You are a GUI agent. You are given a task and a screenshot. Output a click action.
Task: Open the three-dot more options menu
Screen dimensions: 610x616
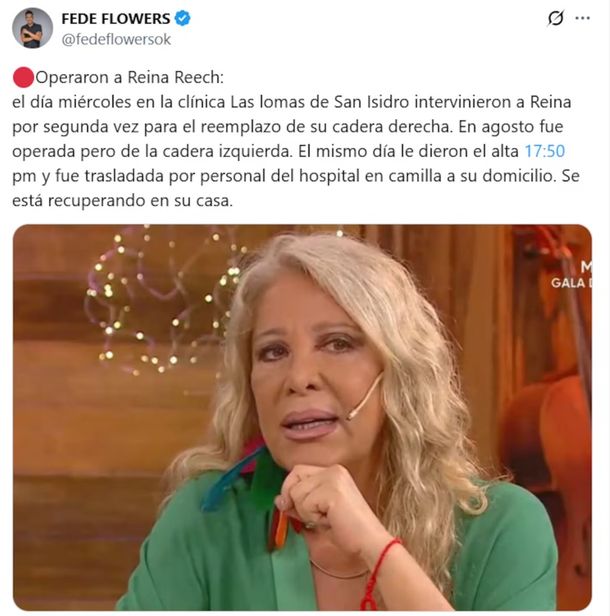[582, 18]
